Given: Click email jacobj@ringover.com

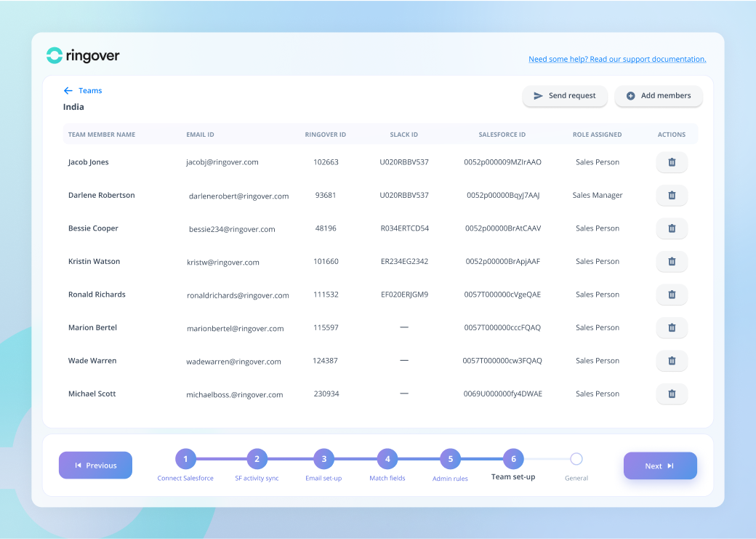Looking at the screenshot, I should (222, 162).
